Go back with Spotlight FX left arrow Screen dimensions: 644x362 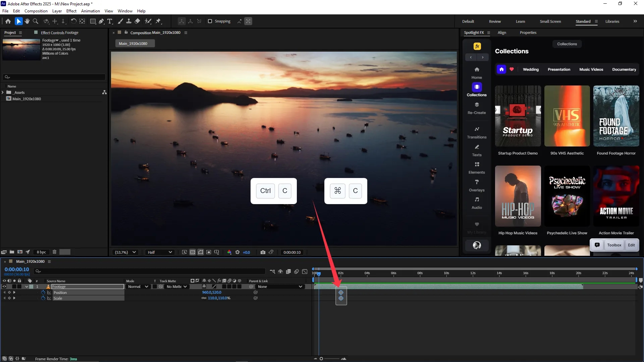point(471,57)
